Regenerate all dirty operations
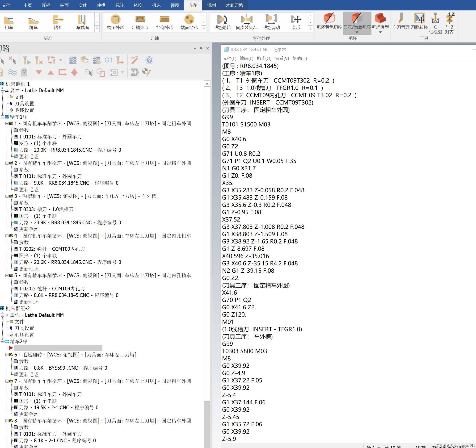 point(39,60)
